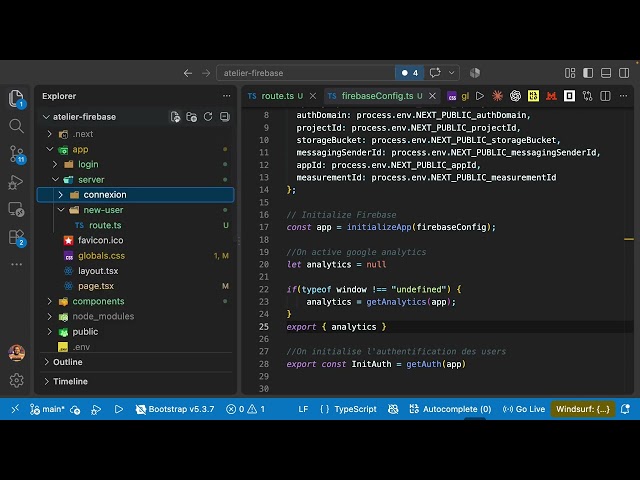The width and height of the screenshot is (640, 480).
Task: Open the Remote Explorer view
Action: click(16, 210)
